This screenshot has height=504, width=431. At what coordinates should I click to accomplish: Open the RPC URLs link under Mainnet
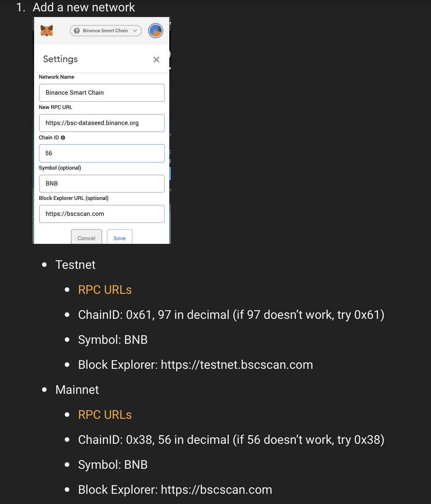[105, 415]
